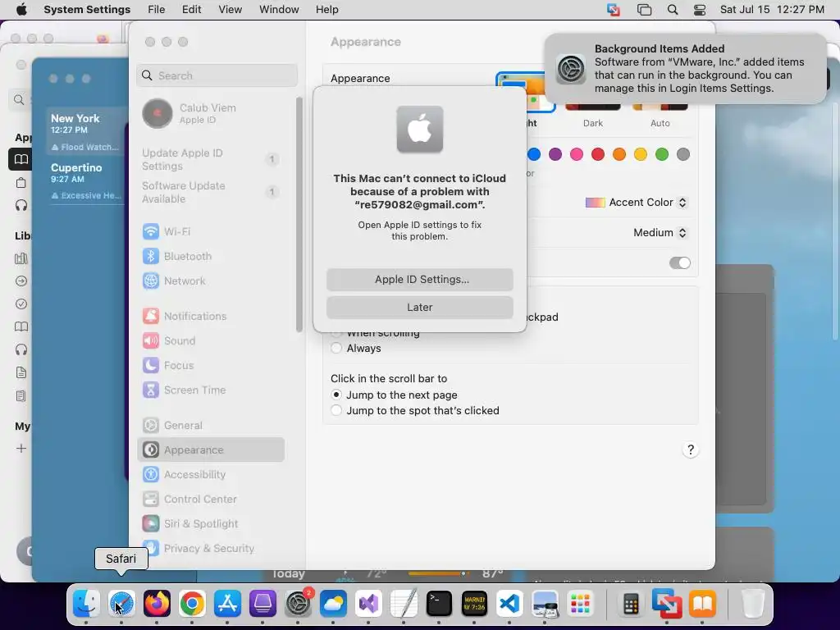Image resolution: width=840 pixels, height=630 pixels.
Task: Click the System Settings search field
Action: (x=217, y=75)
